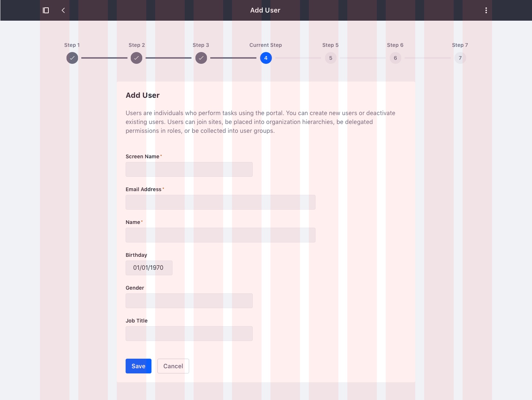
Task: Click the "Name" field label
Action: coord(133,222)
